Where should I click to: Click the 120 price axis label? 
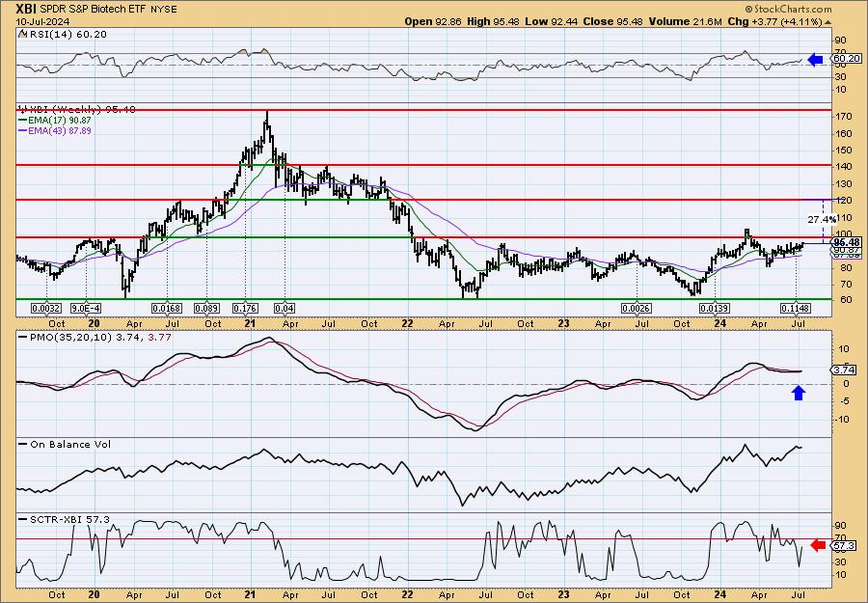point(844,200)
